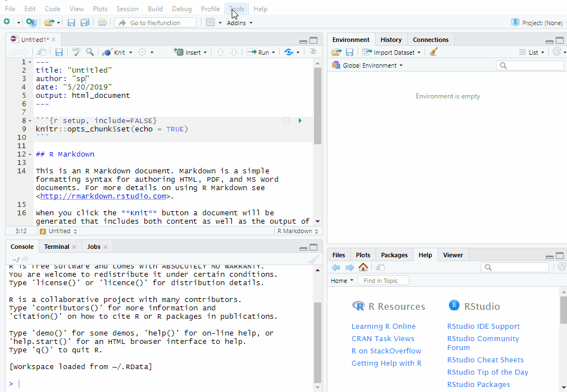Run the ABC spell check

pos(76,52)
